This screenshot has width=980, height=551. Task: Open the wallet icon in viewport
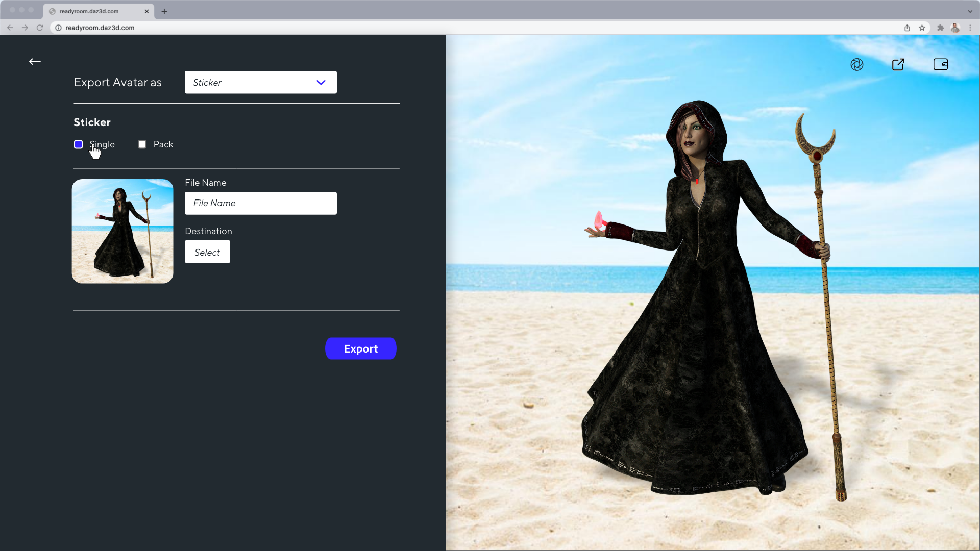[x=941, y=64]
